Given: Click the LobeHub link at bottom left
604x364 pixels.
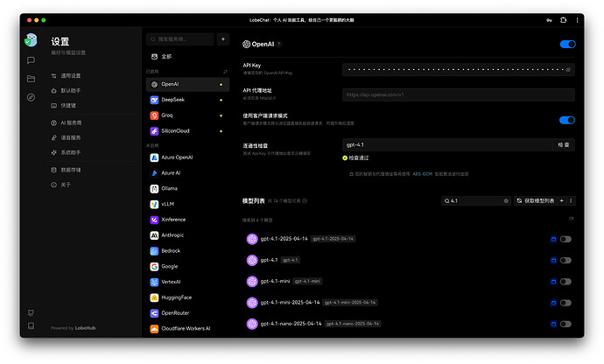Looking at the screenshot, I should [x=85, y=328].
